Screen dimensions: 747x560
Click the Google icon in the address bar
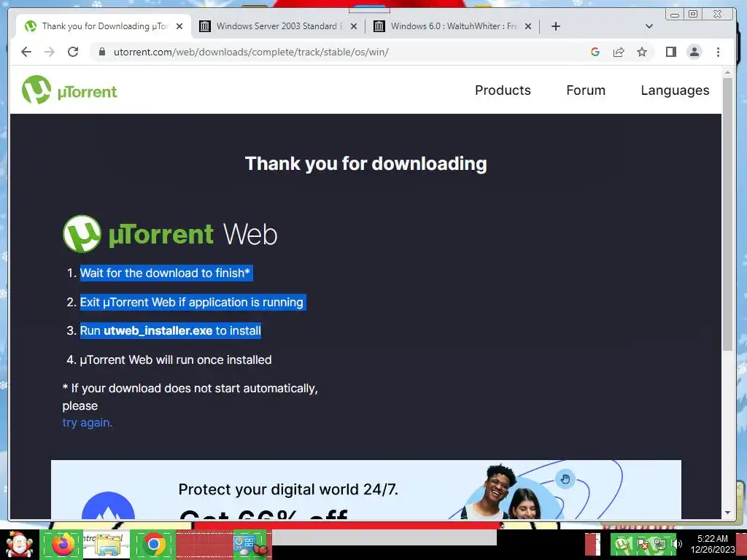tap(595, 52)
